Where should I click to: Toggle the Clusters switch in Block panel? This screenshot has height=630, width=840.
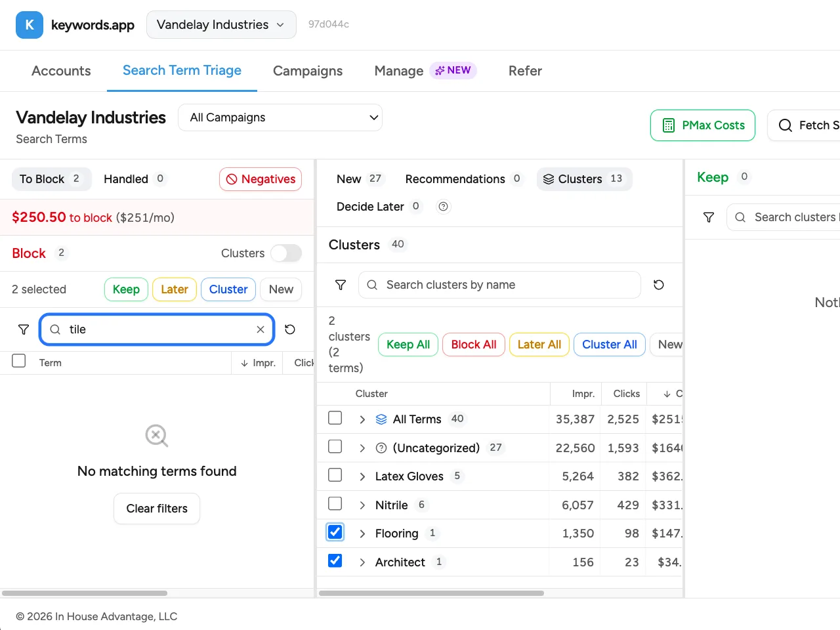(x=287, y=253)
